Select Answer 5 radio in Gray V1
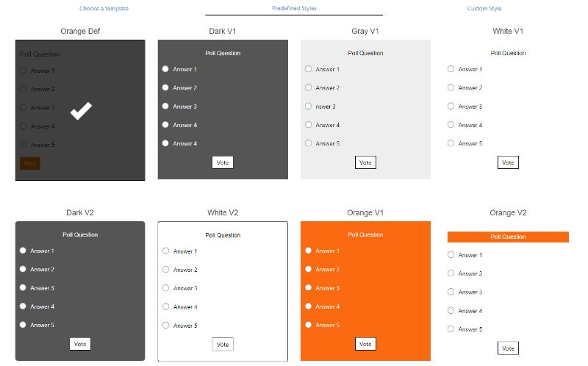Image resolution: width=588 pixels, height=366 pixels. pos(308,143)
